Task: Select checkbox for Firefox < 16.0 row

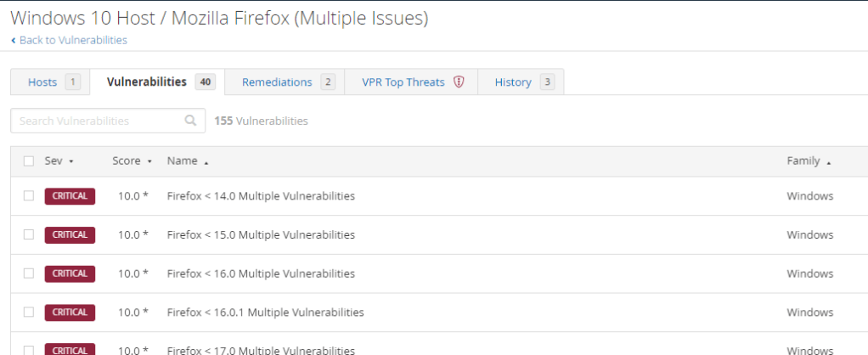Action: coord(29,273)
